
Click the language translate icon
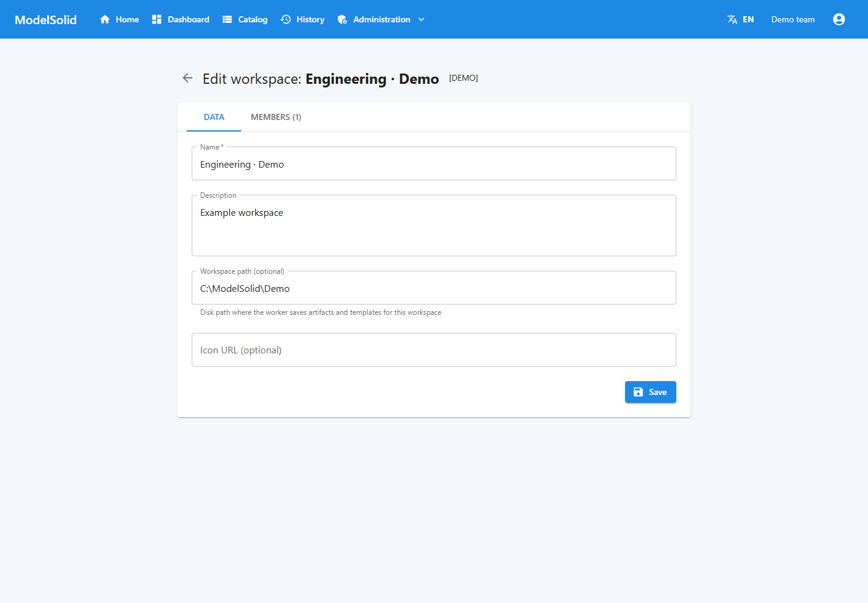732,19
